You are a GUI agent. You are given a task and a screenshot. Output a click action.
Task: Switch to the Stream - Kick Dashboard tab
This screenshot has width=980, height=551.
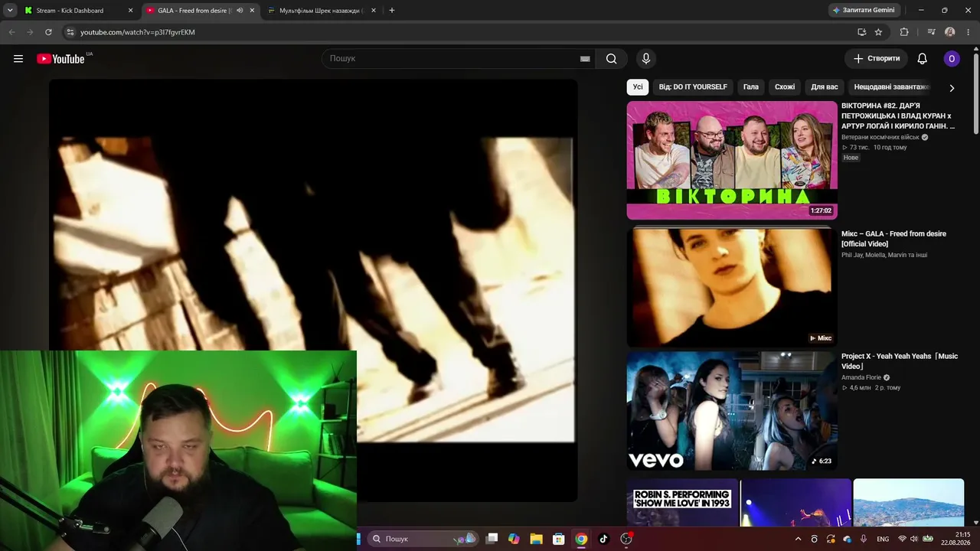79,11
